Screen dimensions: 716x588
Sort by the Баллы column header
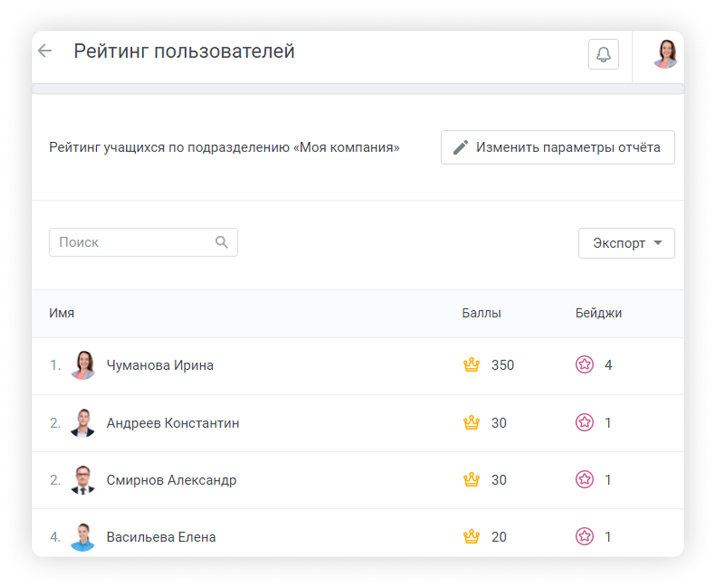click(x=481, y=313)
